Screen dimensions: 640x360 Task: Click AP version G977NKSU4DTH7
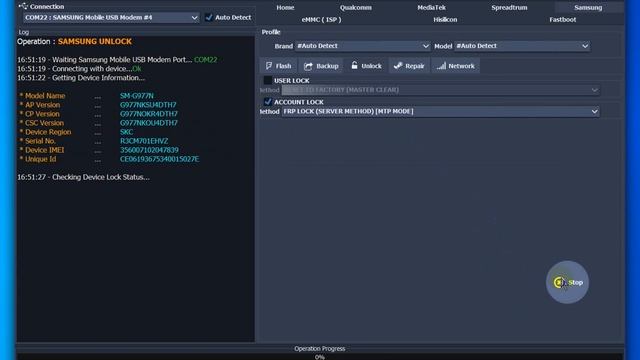pyautogui.click(x=148, y=105)
